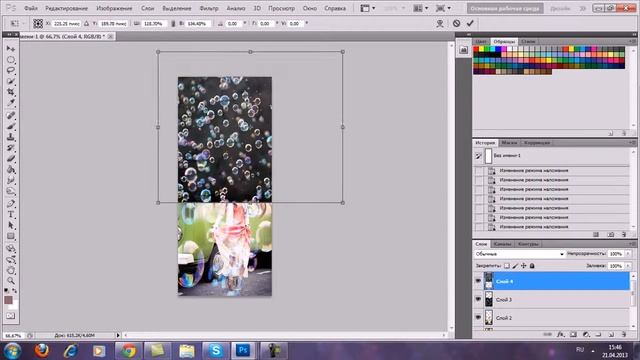Toggle lock all
Screen dimensions: 640x360
(532, 266)
